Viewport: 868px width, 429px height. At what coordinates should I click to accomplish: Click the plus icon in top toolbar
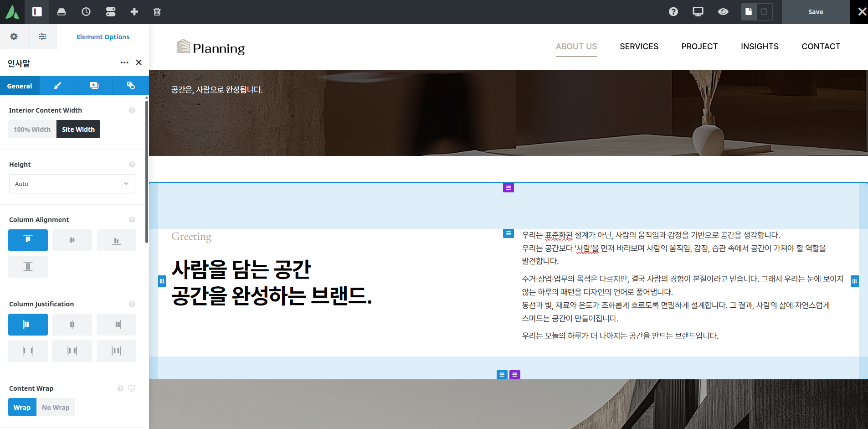[134, 12]
